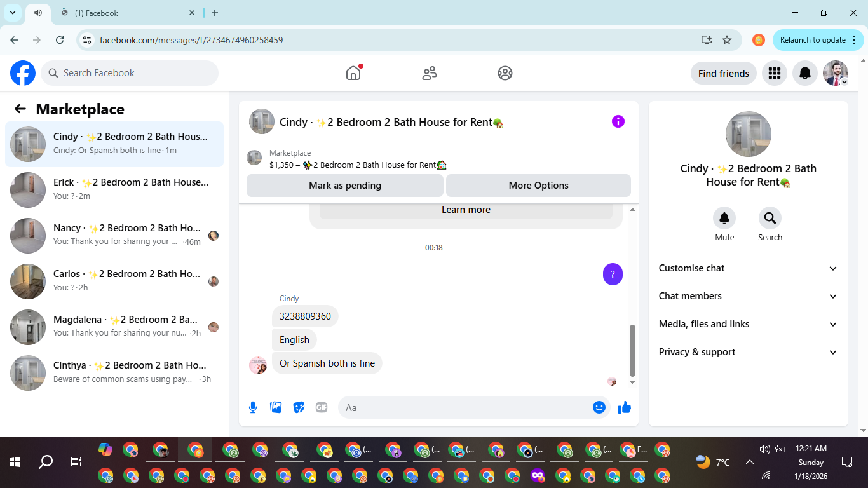Open Nancy conversation in the list
The height and width of the screenshot is (488, 868).
coord(114,236)
